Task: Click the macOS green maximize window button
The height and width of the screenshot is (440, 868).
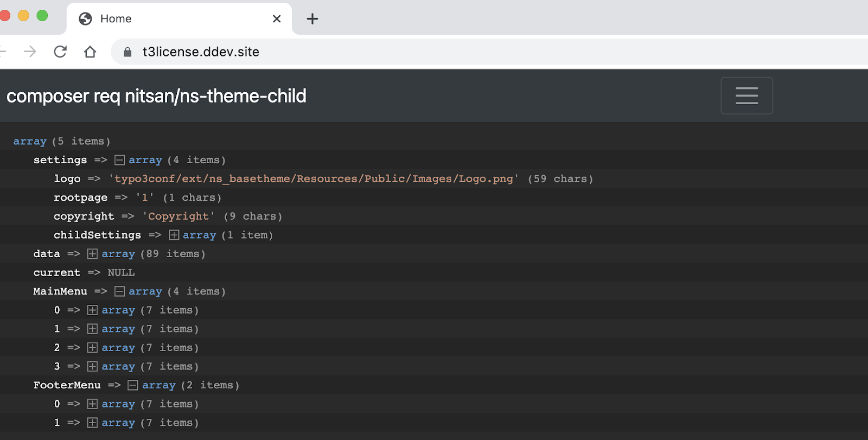Action: [x=42, y=15]
